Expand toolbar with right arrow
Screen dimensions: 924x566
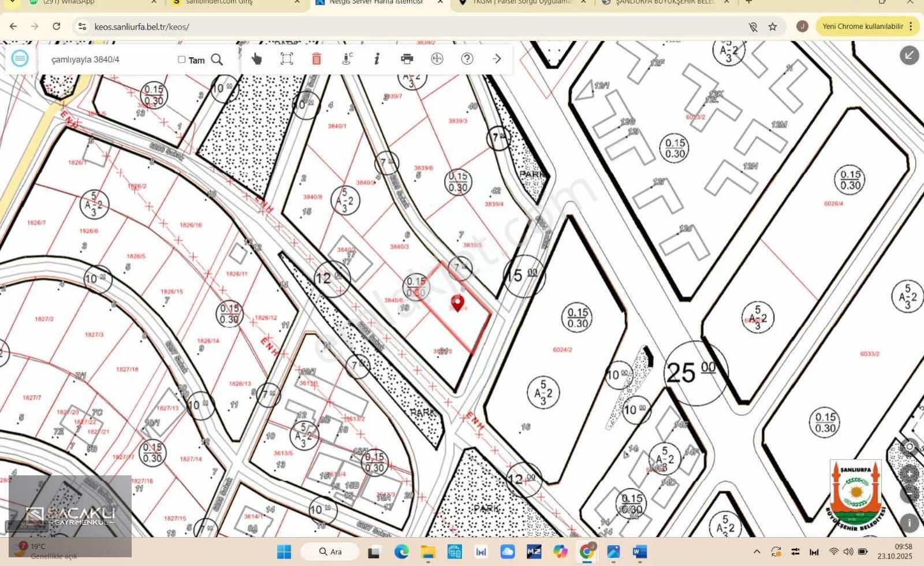pos(497,59)
